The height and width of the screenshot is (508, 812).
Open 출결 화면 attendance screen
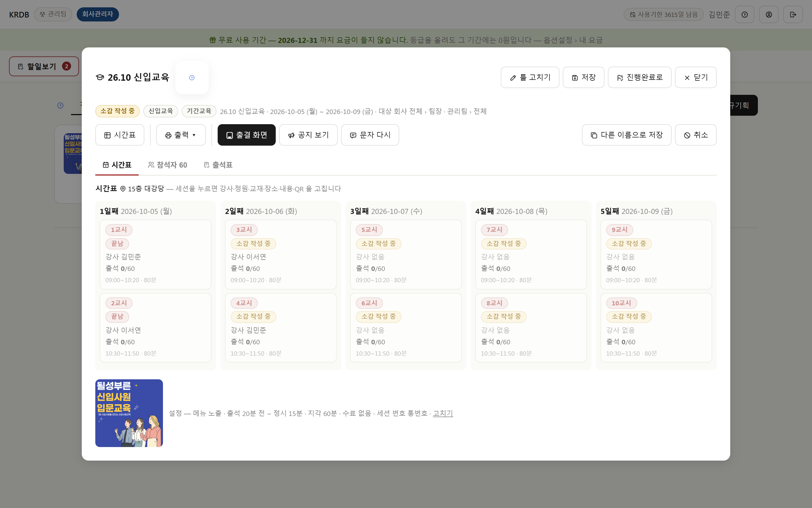point(247,135)
